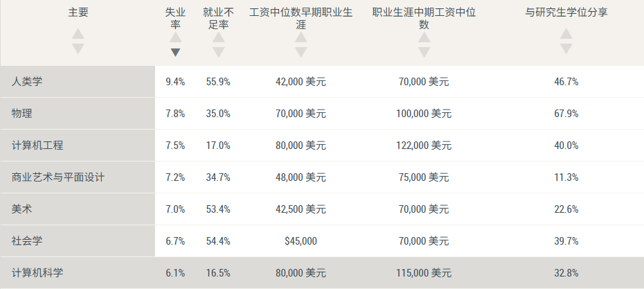This screenshot has height=289, width=644.
Task: Click the 职业生涯中期工资中位数 header
Action: point(424,18)
